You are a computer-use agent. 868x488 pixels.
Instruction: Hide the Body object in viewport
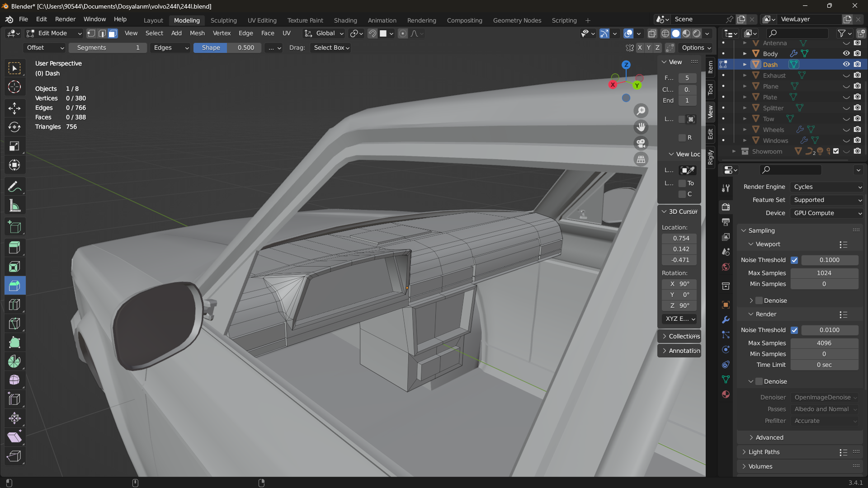846,53
